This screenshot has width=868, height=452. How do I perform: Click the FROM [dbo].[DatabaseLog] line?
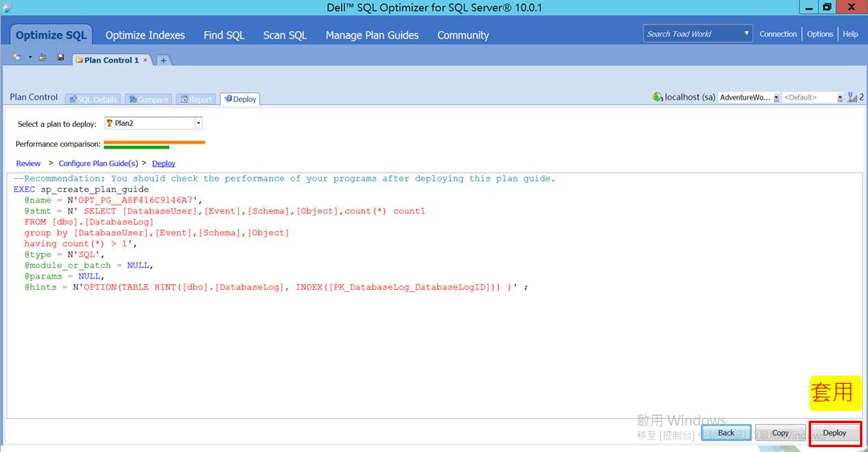point(88,222)
